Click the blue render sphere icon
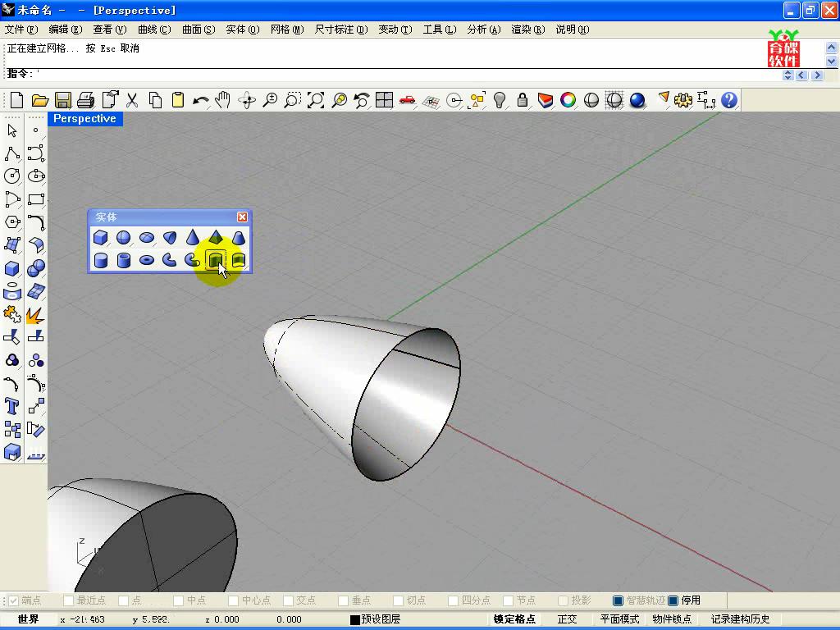Screen dimensions: 840x630 pyautogui.click(x=637, y=100)
